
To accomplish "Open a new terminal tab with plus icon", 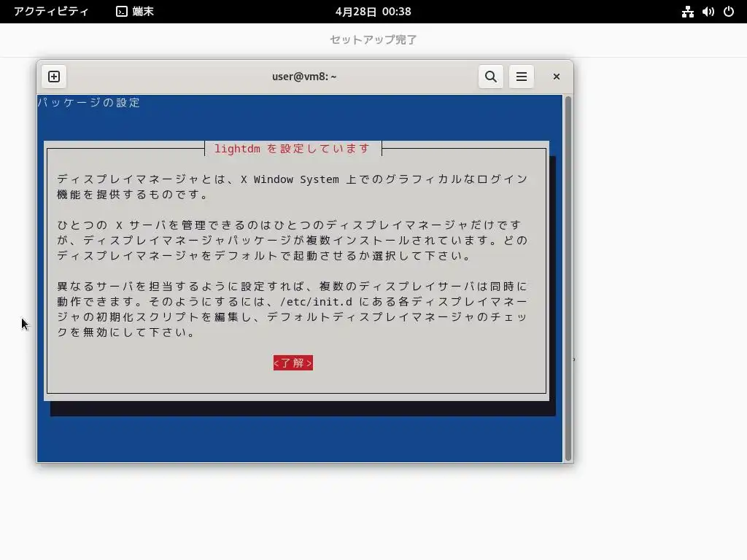I will point(54,77).
